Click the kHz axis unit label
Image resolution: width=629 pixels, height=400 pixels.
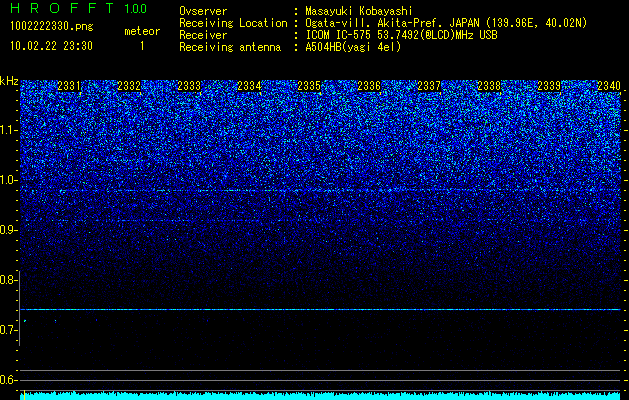(9, 81)
